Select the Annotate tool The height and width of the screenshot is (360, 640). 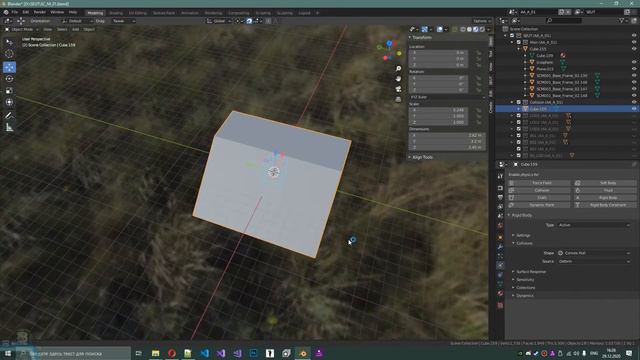[9, 116]
